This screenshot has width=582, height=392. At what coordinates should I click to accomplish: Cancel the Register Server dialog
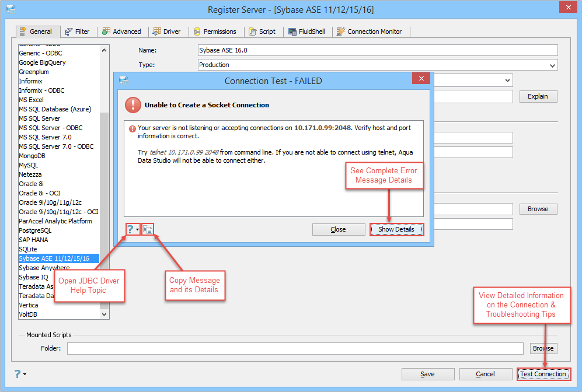point(486,374)
